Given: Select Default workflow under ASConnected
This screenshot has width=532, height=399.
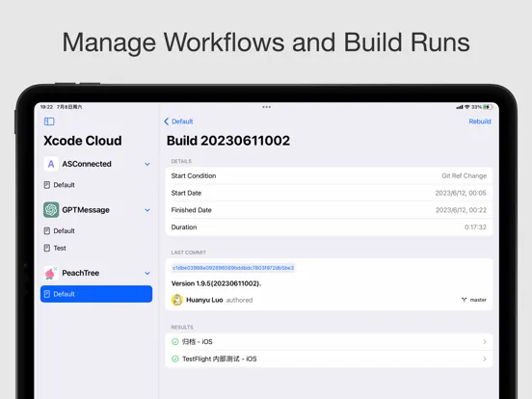Looking at the screenshot, I should (96, 185).
